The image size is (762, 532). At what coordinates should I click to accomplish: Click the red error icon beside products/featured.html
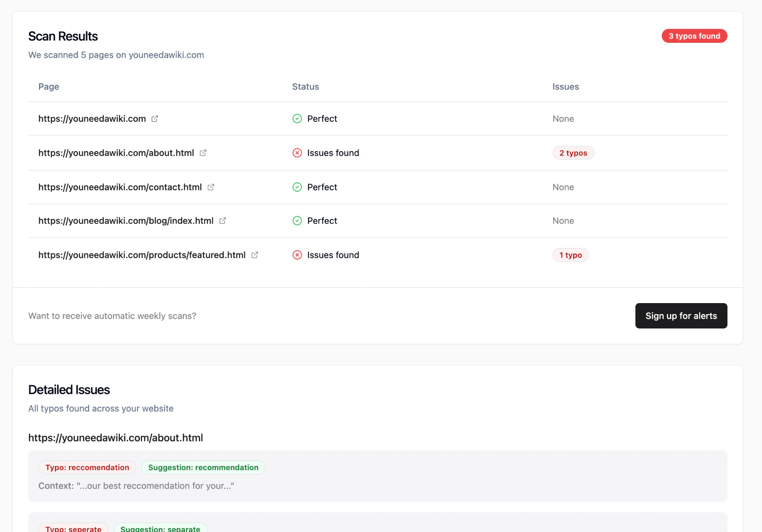[297, 255]
